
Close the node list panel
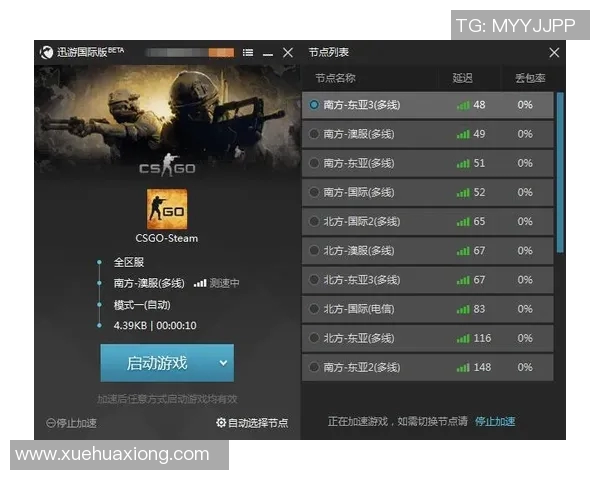(x=554, y=52)
